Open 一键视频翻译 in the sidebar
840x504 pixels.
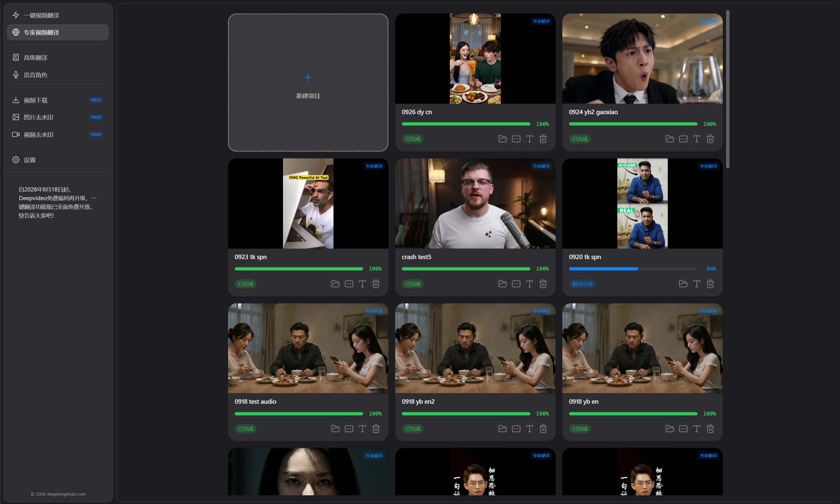click(x=58, y=15)
